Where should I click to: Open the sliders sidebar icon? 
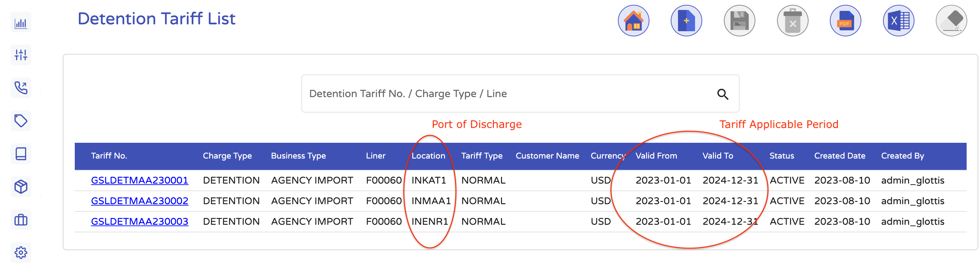click(21, 55)
